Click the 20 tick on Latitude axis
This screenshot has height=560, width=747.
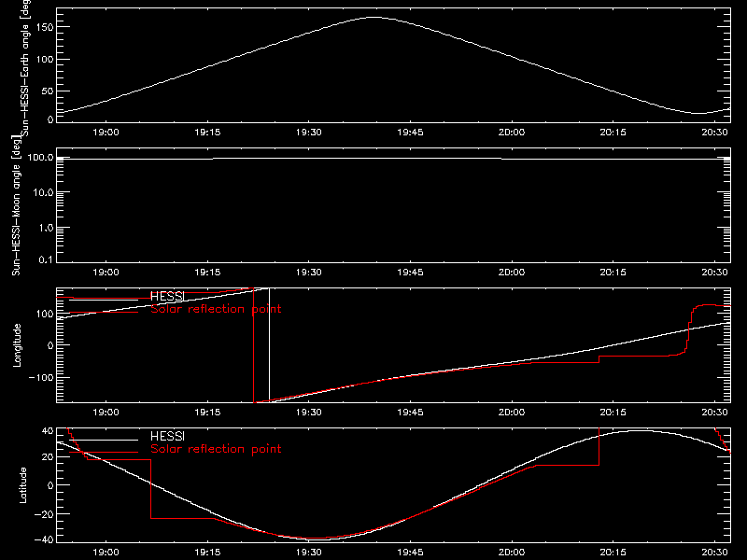(49, 457)
